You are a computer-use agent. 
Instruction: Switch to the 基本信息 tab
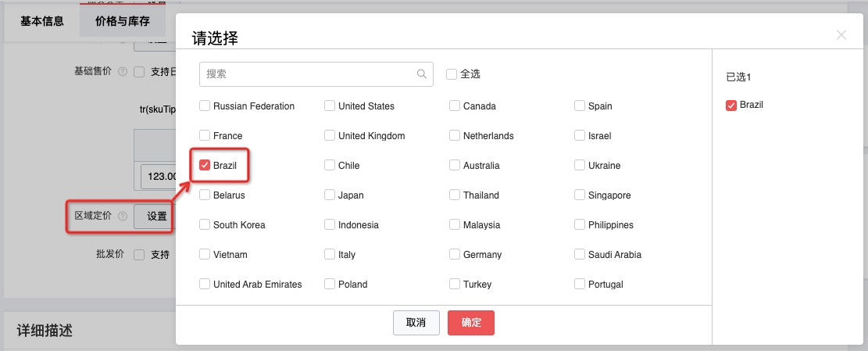click(x=42, y=21)
